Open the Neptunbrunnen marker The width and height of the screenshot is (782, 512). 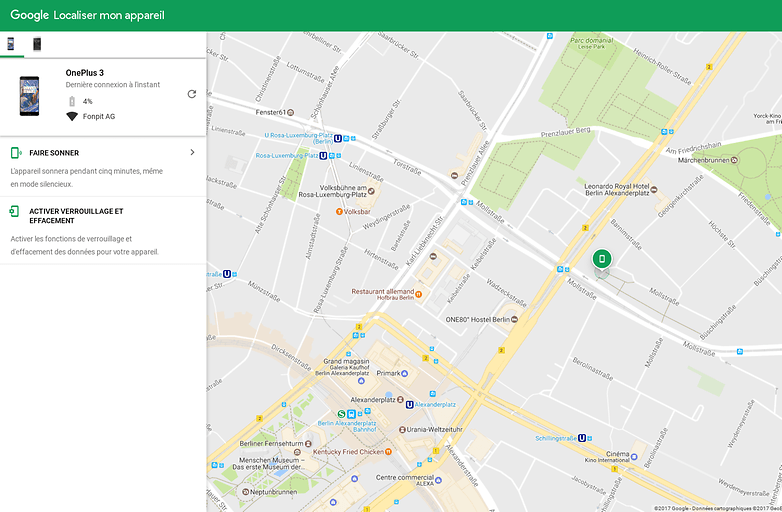coord(245,492)
